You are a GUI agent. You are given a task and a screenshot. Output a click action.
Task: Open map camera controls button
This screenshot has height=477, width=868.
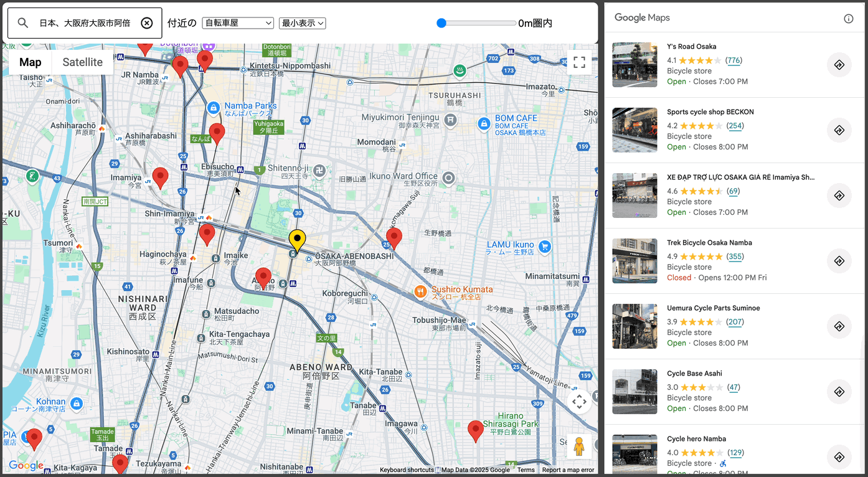579,402
